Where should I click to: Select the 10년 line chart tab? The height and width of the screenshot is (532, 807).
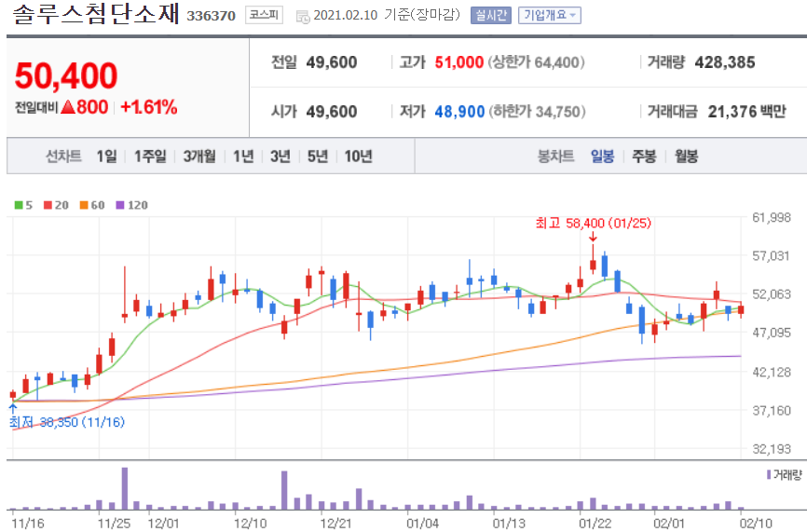[x=358, y=156]
